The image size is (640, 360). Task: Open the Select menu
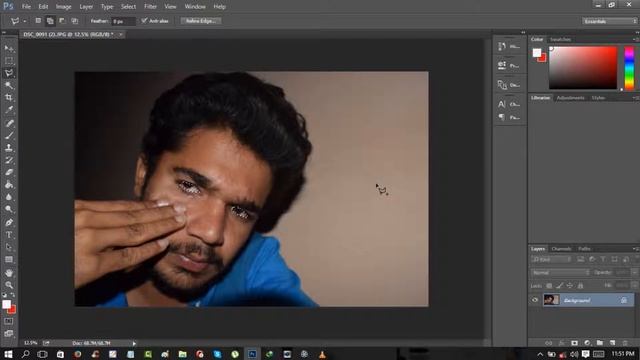click(128, 7)
